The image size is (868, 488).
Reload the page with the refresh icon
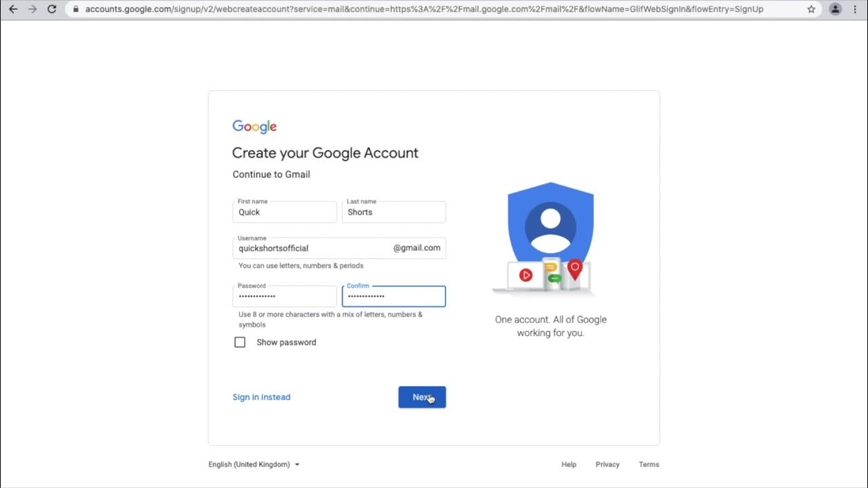[x=52, y=9]
